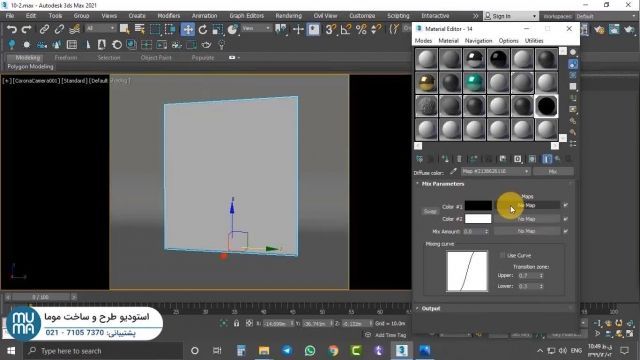Click the teapot render icon in the second toolbar row
Image resolution: width=640 pixels, height=360 pixels.
[207, 45]
